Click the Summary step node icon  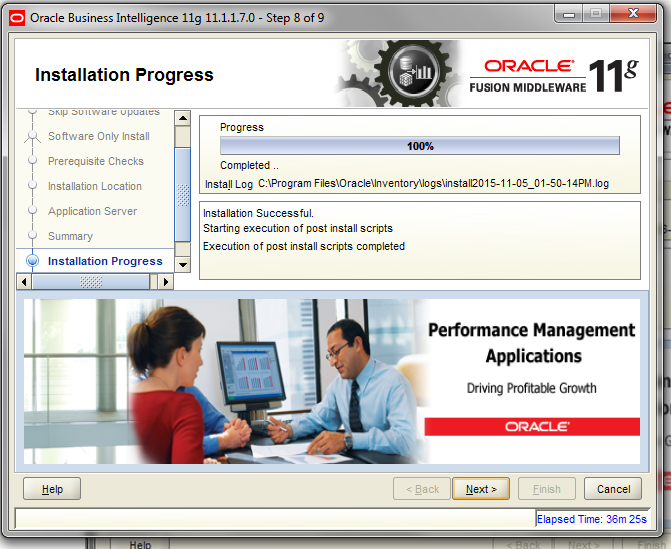click(x=32, y=235)
